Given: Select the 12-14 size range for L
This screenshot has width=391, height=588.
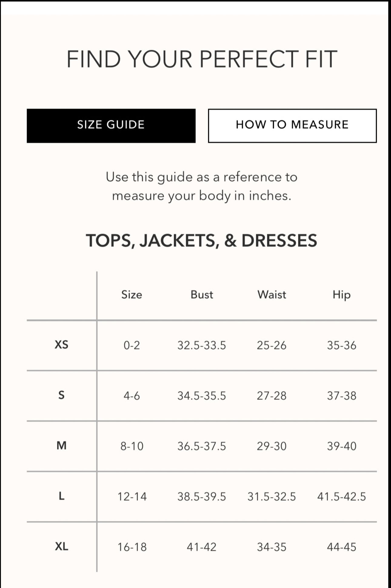Looking at the screenshot, I should 132,496.
